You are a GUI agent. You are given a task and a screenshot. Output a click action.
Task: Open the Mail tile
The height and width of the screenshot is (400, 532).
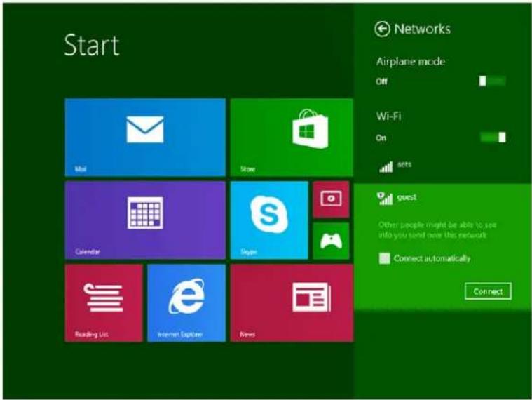[145, 137]
